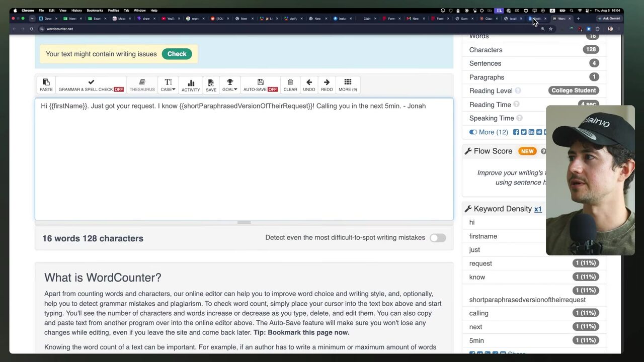The width and height of the screenshot is (644, 362).
Task: Click the Save toolbar icon
Action: [x=211, y=85]
